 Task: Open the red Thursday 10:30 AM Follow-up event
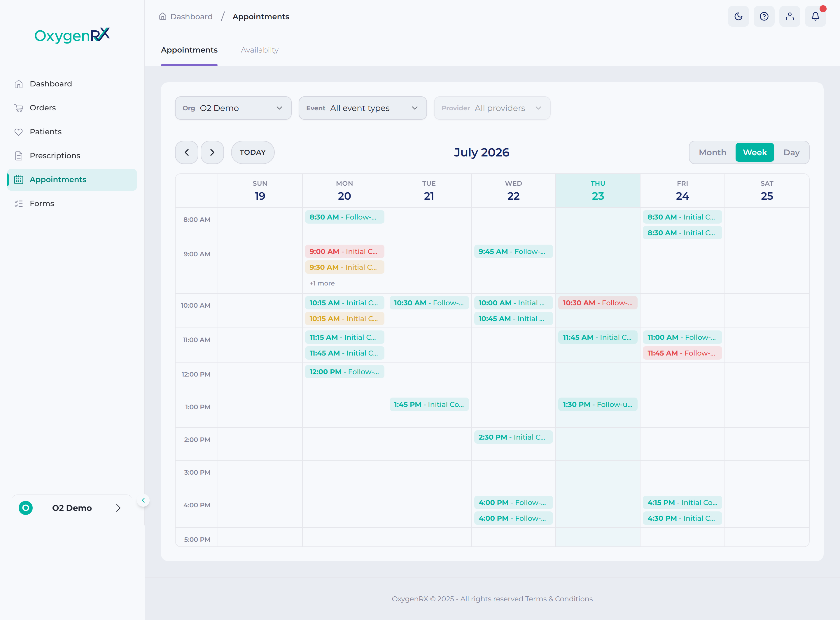pyautogui.click(x=598, y=303)
